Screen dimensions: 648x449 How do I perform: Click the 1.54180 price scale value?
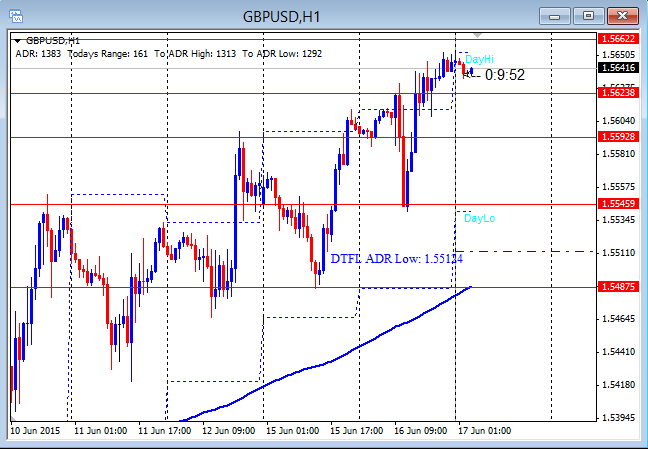click(619, 385)
